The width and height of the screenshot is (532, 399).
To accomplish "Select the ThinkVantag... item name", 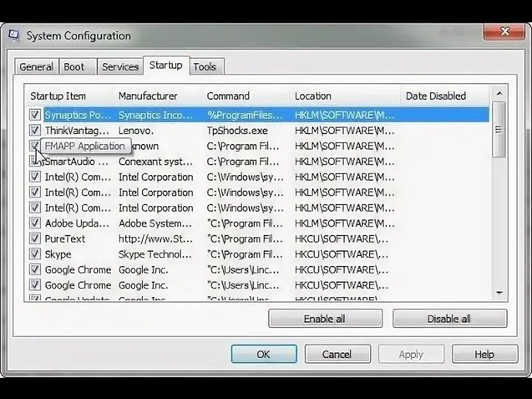I will click(x=77, y=131).
